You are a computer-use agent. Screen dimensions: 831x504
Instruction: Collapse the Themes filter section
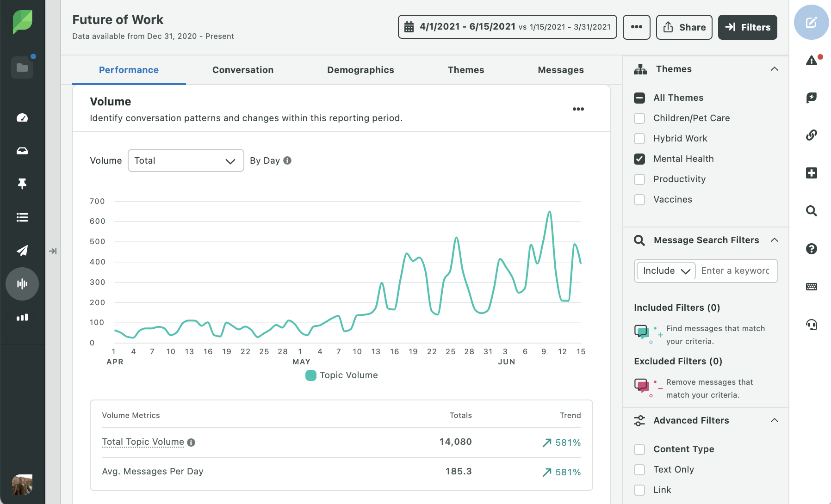[774, 69]
